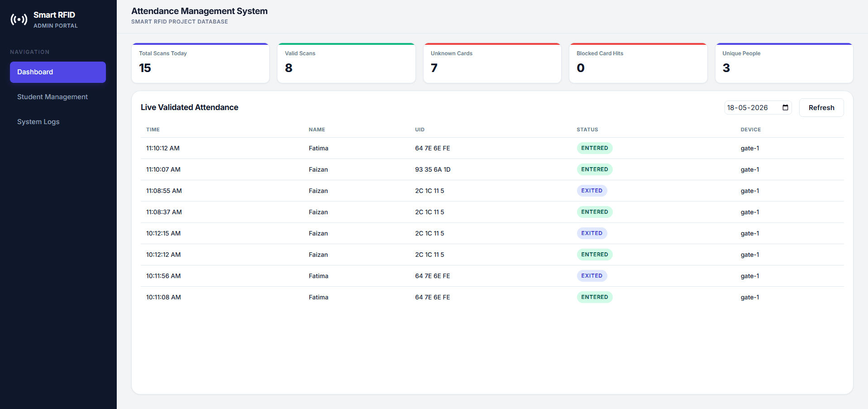Select the Unique People stat card
The image size is (868, 409).
tap(784, 63)
